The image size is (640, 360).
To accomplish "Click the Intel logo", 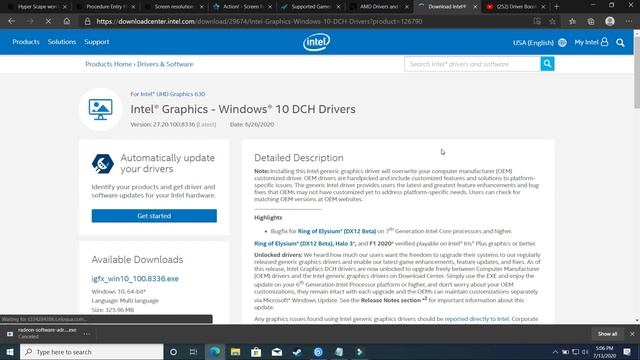I will 316,42.
